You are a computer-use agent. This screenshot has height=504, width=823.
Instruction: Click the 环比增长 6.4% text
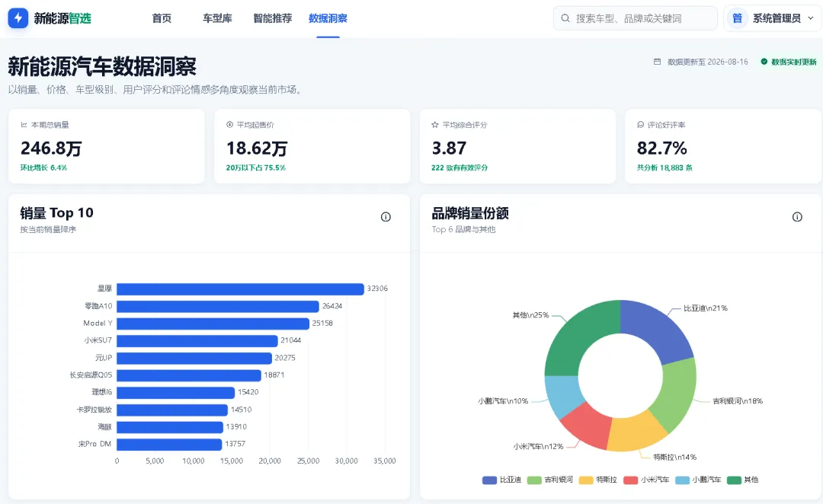[x=43, y=167]
